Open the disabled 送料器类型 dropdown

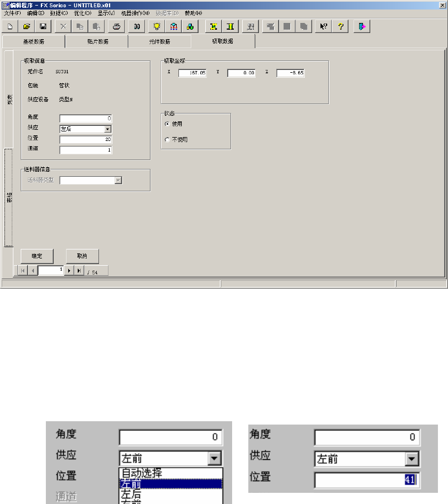click(118, 180)
